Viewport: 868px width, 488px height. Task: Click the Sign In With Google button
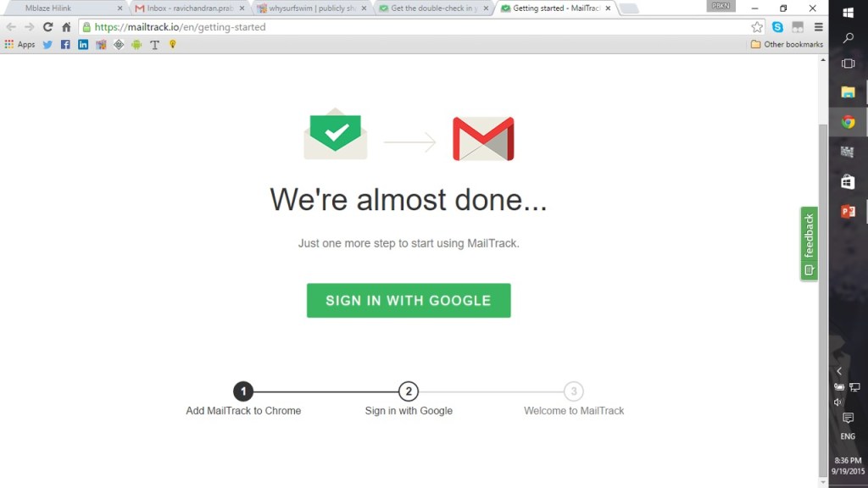point(409,301)
